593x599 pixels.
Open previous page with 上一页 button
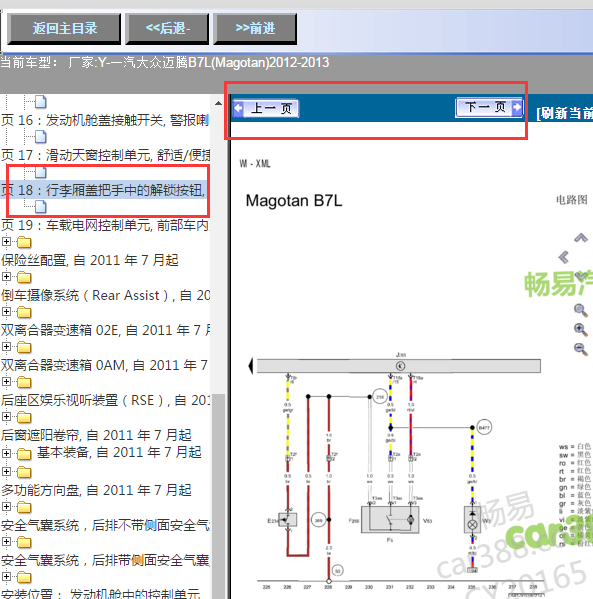[266, 108]
